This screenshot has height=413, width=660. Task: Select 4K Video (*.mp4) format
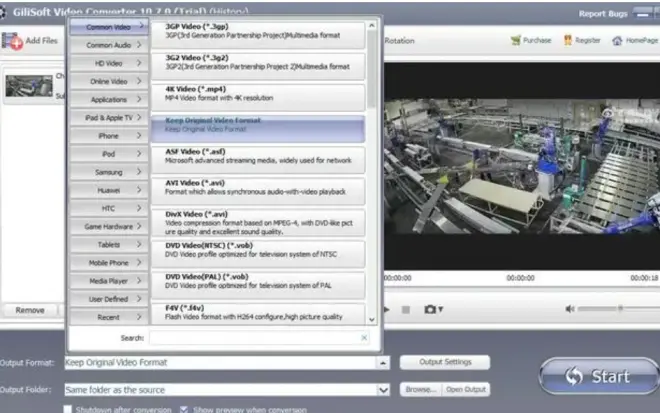pos(258,93)
